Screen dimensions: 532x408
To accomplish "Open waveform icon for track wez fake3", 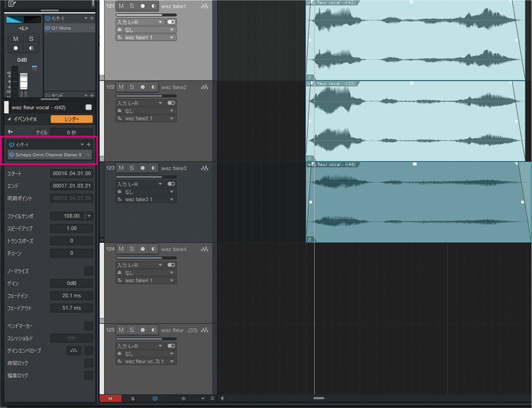I will coord(204,168).
